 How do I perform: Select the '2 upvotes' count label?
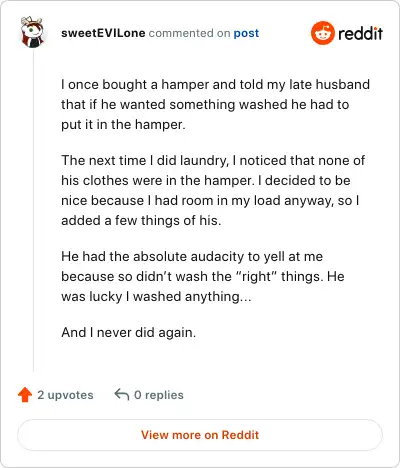[65, 395]
